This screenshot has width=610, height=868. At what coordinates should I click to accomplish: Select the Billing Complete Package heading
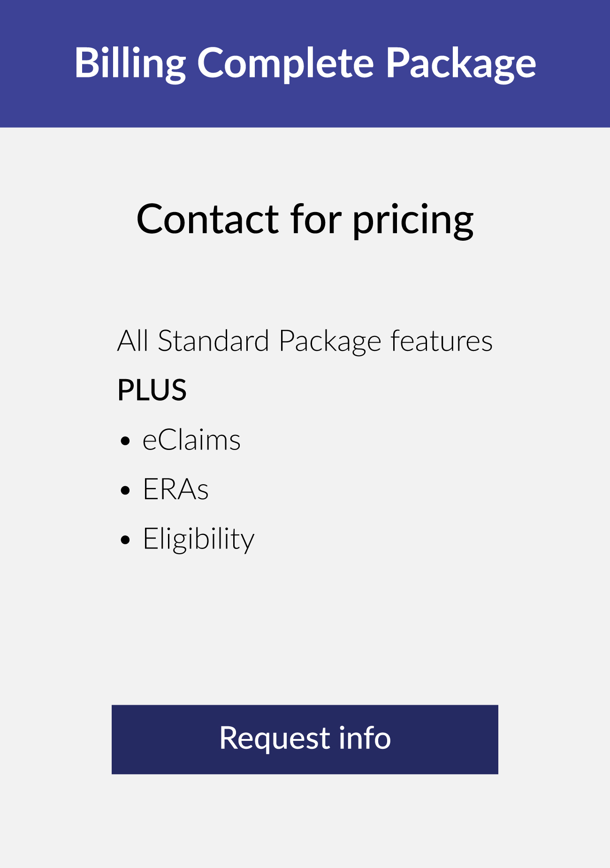305,64
